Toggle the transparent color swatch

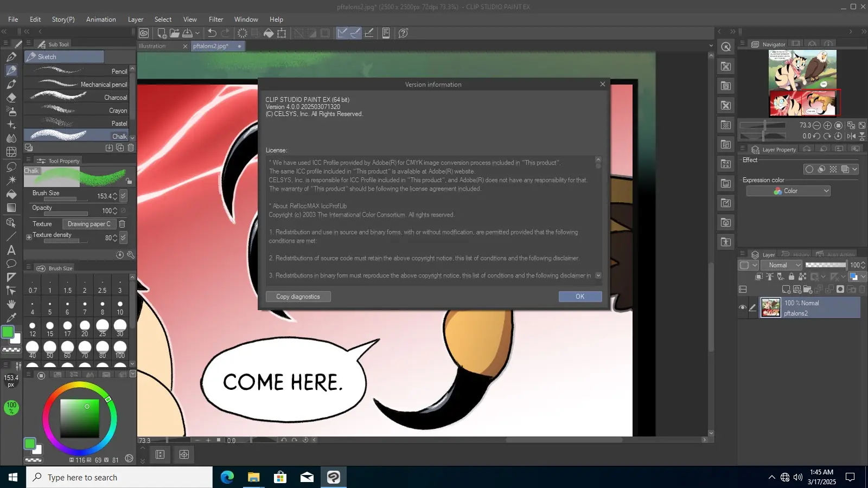click(x=11, y=350)
